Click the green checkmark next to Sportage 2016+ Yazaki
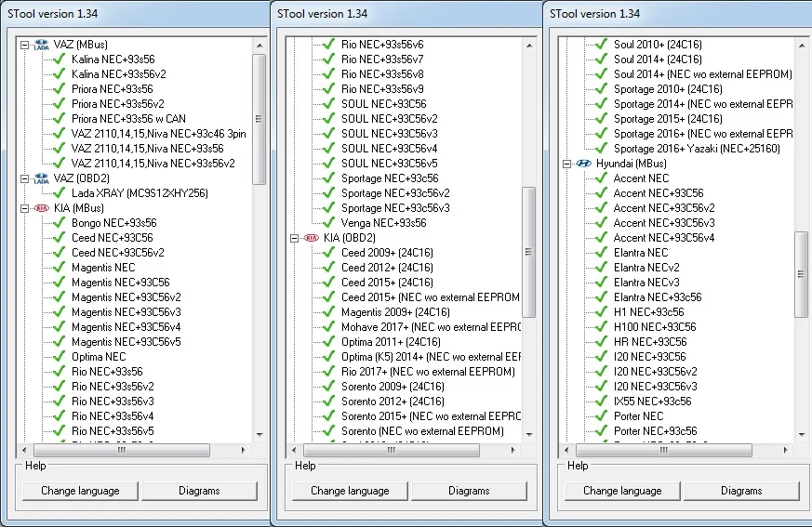Screen dimensions: 812x527 (x=601, y=149)
